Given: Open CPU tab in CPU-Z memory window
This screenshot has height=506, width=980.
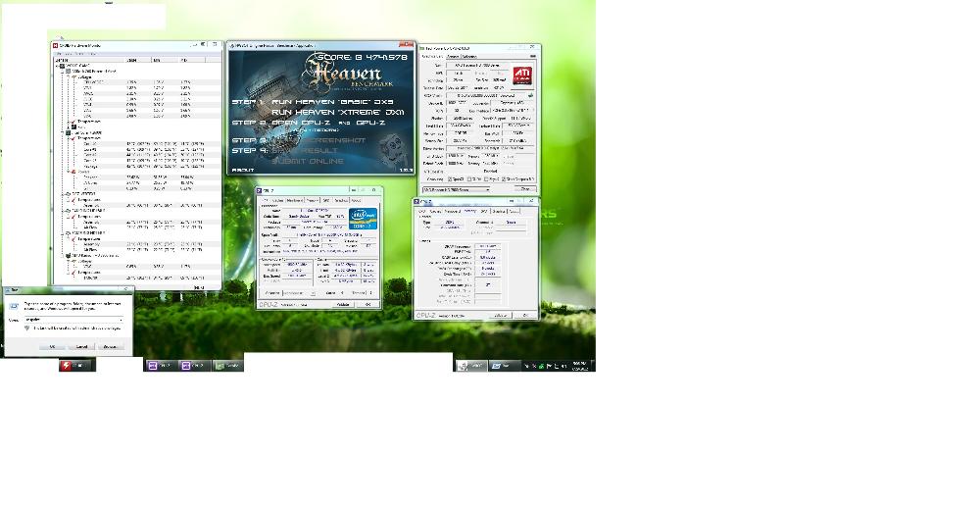Looking at the screenshot, I should coord(421,212).
